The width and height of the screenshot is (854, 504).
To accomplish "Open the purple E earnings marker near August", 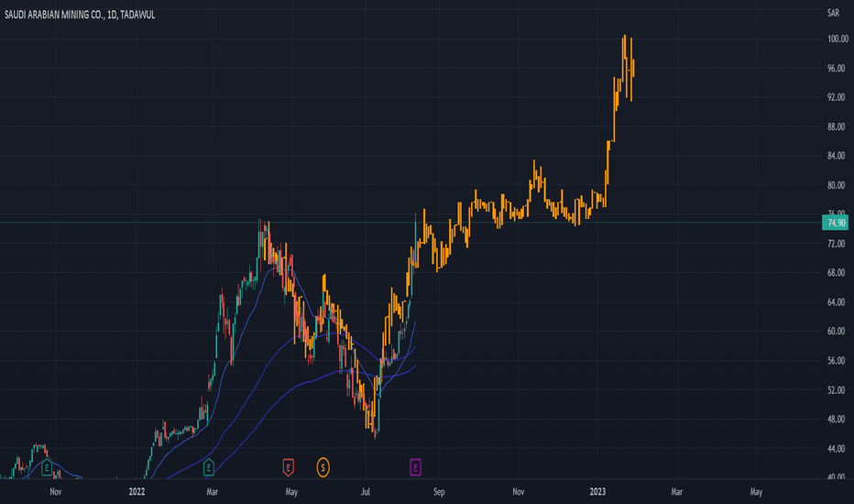I will click(x=415, y=467).
